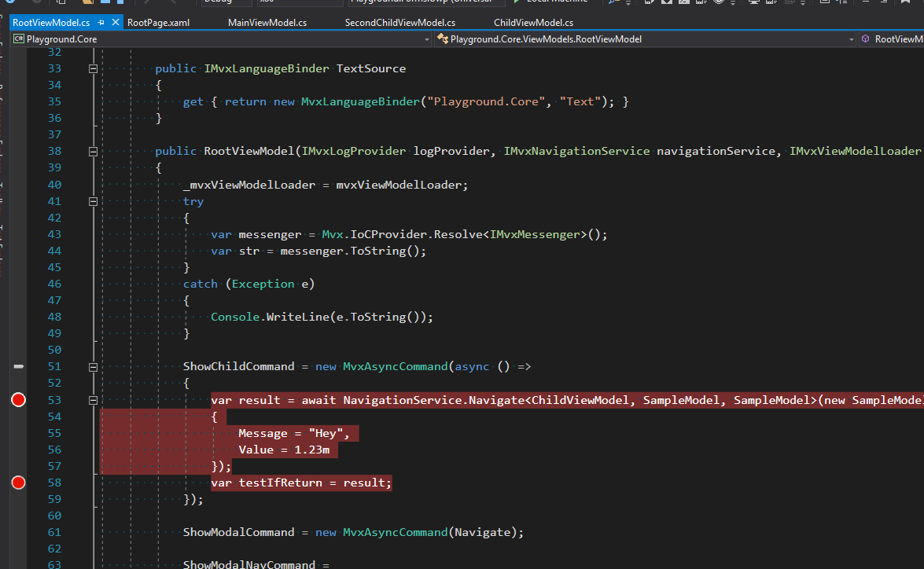This screenshot has height=569, width=924.
Task: Click IMvxMessenger on line 43
Action: pos(535,234)
